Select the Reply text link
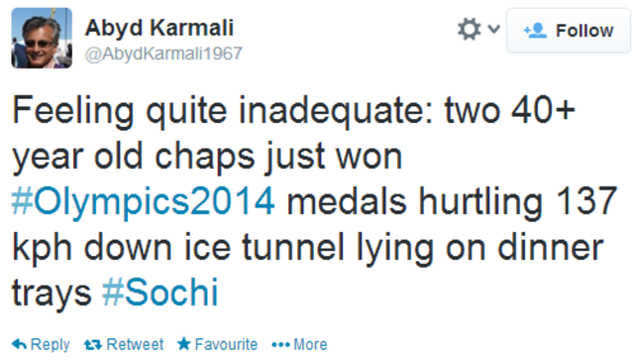The width and height of the screenshot is (644, 360). coord(50,344)
